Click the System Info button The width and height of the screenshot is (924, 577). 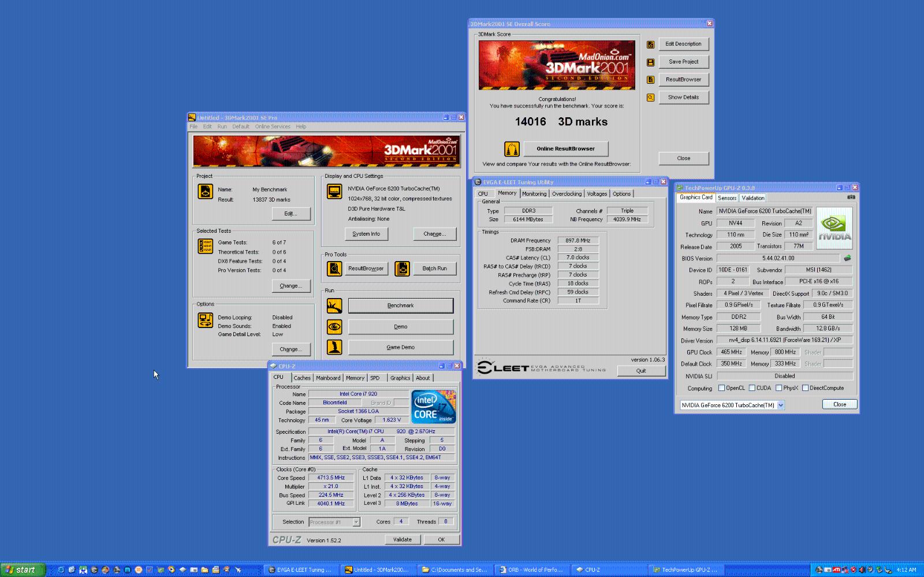point(366,234)
